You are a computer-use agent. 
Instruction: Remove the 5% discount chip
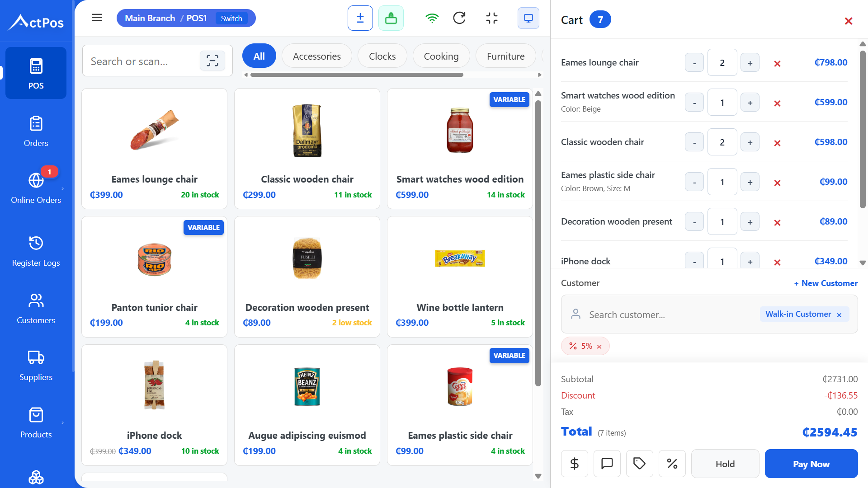pyautogui.click(x=599, y=347)
